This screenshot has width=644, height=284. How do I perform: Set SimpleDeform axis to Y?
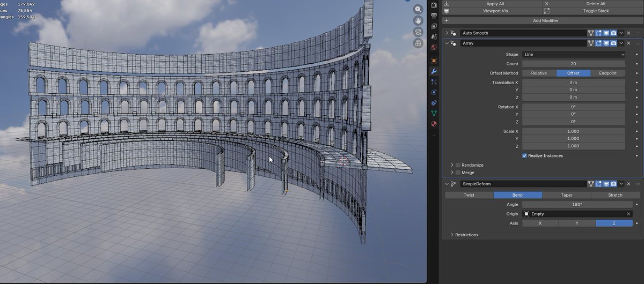577,223
